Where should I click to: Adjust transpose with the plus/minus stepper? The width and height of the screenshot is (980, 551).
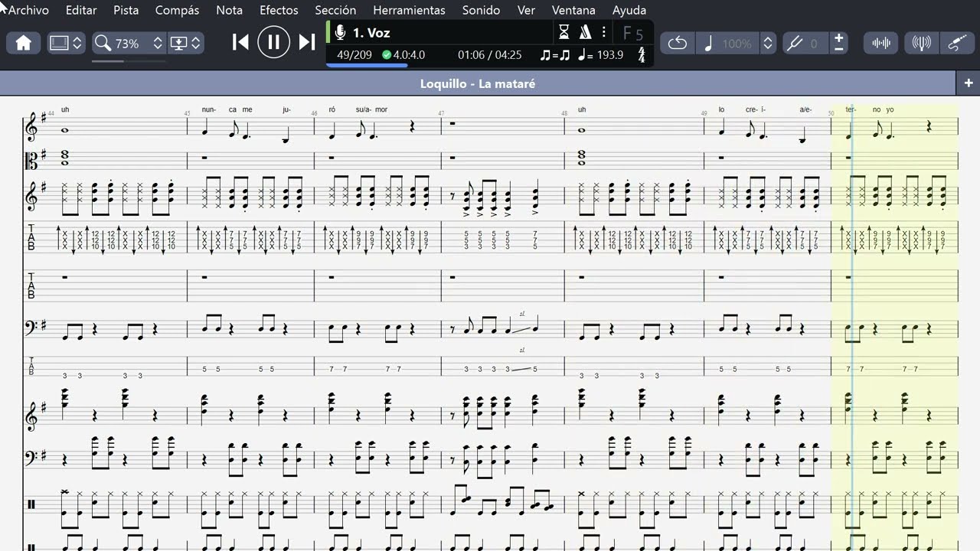tap(839, 44)
